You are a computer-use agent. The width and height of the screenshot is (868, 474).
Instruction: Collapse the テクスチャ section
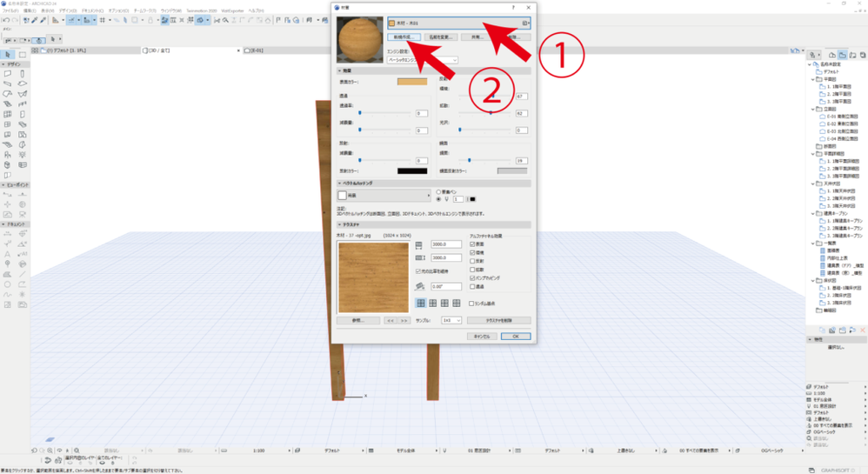coord(340,224)
